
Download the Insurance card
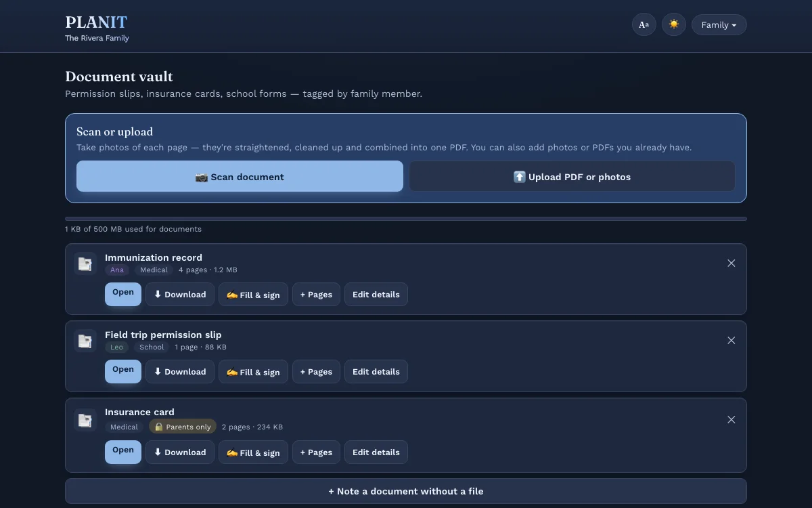180,452
